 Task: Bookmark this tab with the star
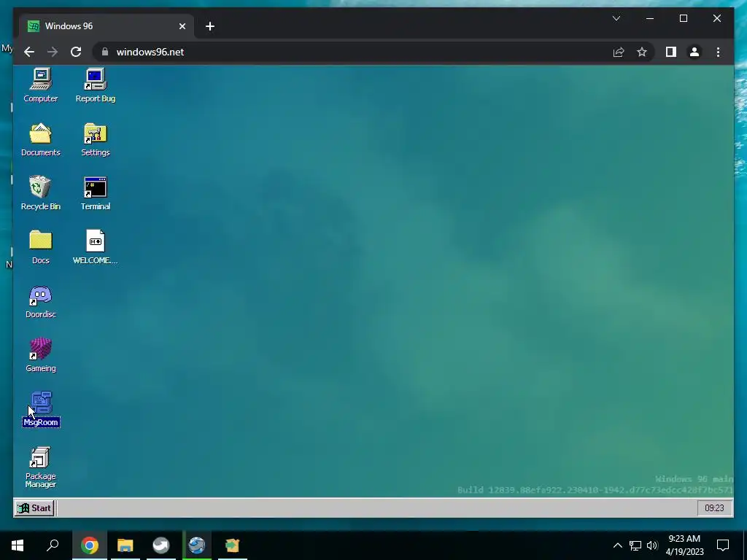(642, 52)
